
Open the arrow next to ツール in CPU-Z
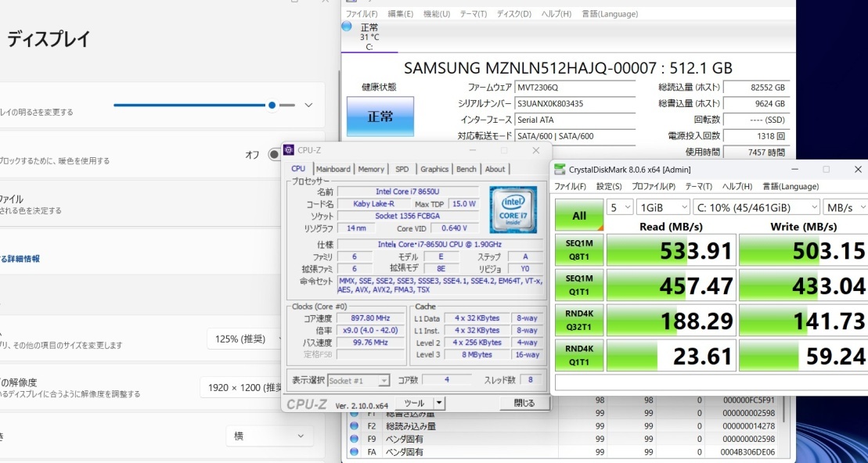coord(438,403)
